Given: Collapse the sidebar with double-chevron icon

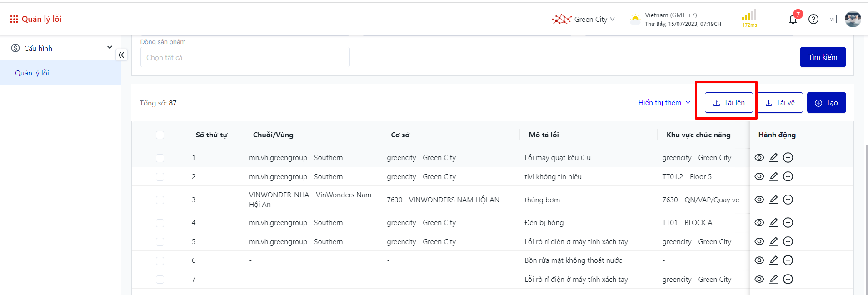Looking at the screenshot, I should tap(121, 55).
